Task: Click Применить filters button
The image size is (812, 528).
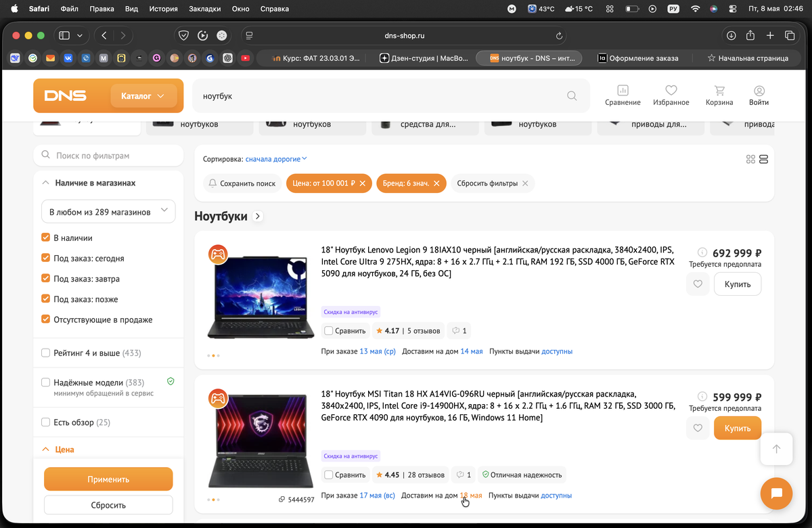Action: pos(108,479)
